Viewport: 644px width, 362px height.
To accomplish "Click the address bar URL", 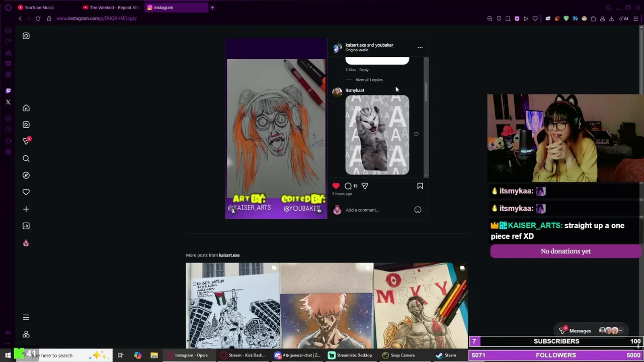I will click(x=96, y=19).
